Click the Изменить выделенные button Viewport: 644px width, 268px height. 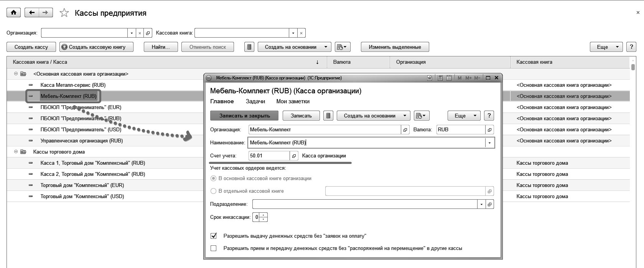[395, 47]
